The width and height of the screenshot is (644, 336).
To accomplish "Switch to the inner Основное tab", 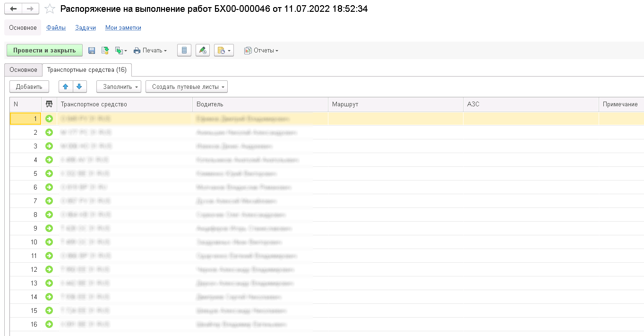I will point(23,70).
